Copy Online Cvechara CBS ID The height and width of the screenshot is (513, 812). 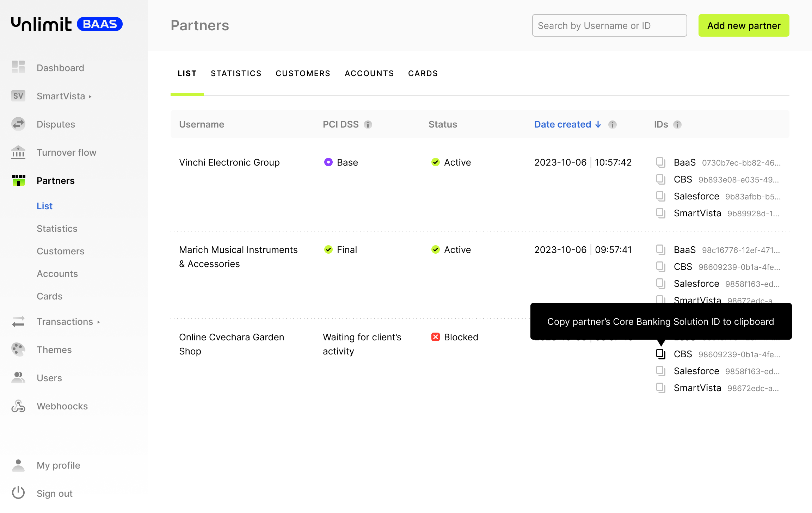point(661,354)
